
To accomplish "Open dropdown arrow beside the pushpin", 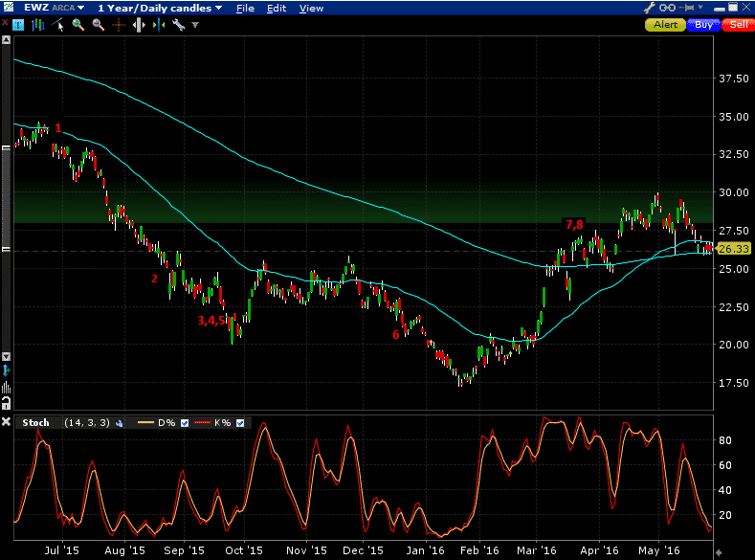I will (700, 8).
